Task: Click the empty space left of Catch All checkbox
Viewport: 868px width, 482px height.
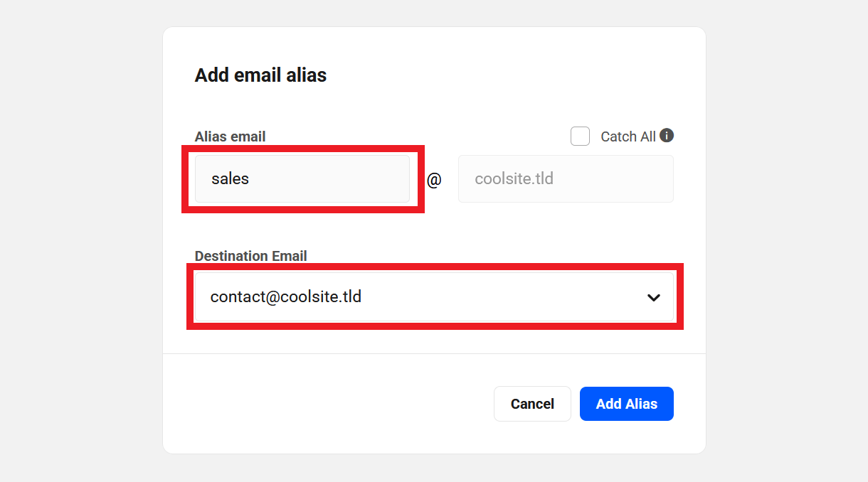Action: coord(427,136)
